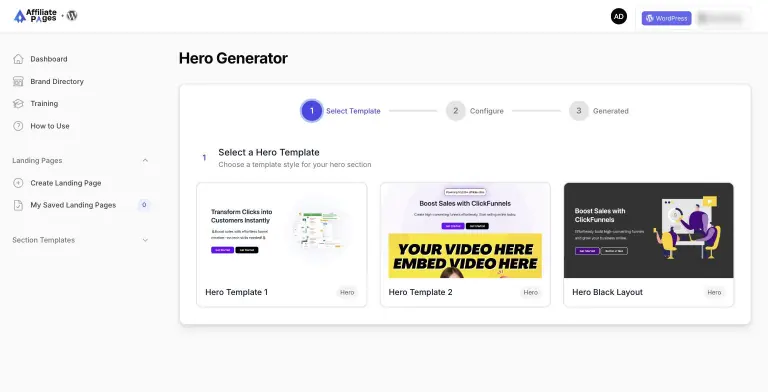Click the Hero tag on Hero Template 1
768x392 pixels.
[x=347, y=293]
